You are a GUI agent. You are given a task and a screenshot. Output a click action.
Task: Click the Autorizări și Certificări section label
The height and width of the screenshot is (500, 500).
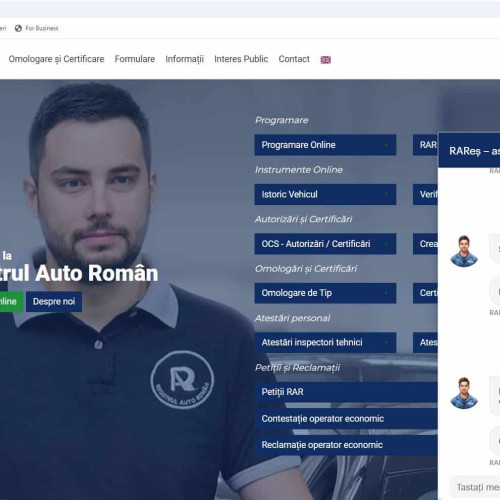pyautogui.click(x=304, y=219)
